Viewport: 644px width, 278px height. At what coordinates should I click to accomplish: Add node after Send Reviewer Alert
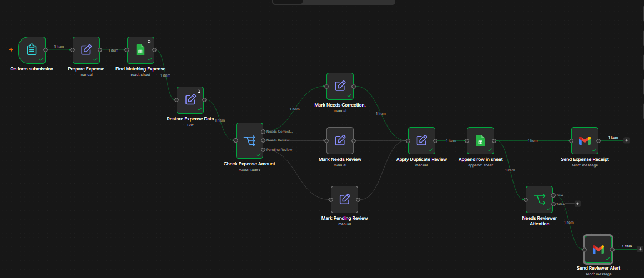pos(640,249)
